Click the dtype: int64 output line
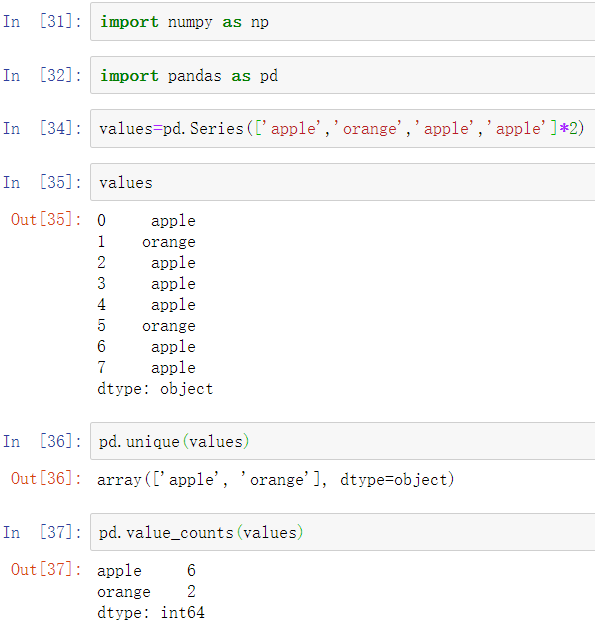 tap(151, 613)
